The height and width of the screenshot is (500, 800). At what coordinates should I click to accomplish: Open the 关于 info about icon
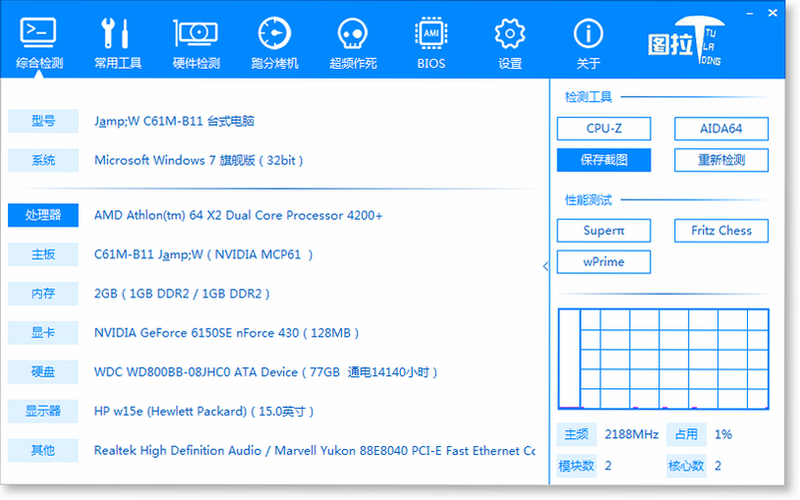pos(588,33)
